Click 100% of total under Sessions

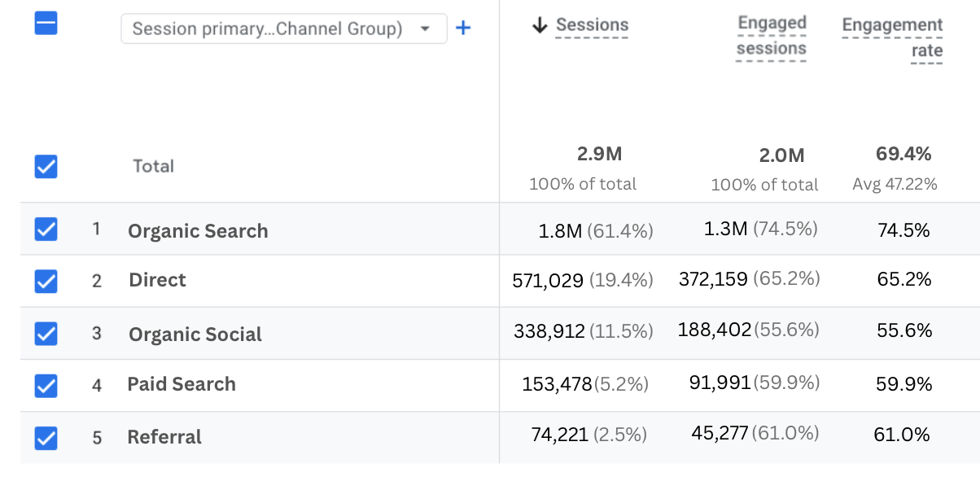tap(583, 184)
